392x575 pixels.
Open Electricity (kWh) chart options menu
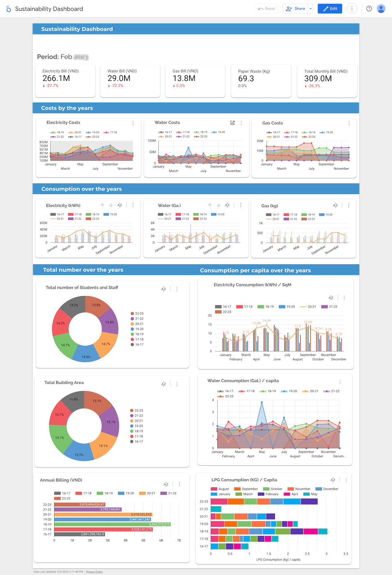[133, 205]
